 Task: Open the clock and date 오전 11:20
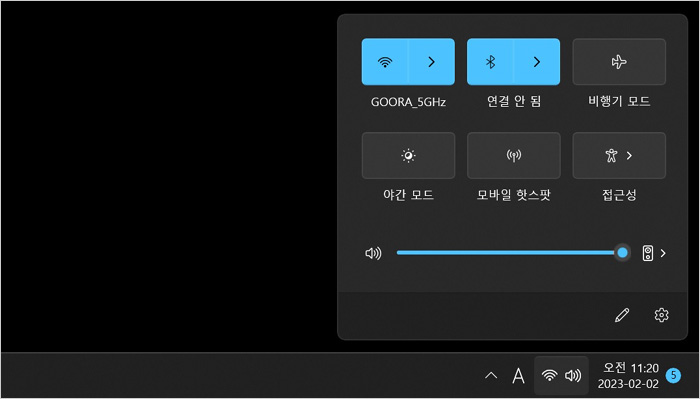click(x=628, y=376)
